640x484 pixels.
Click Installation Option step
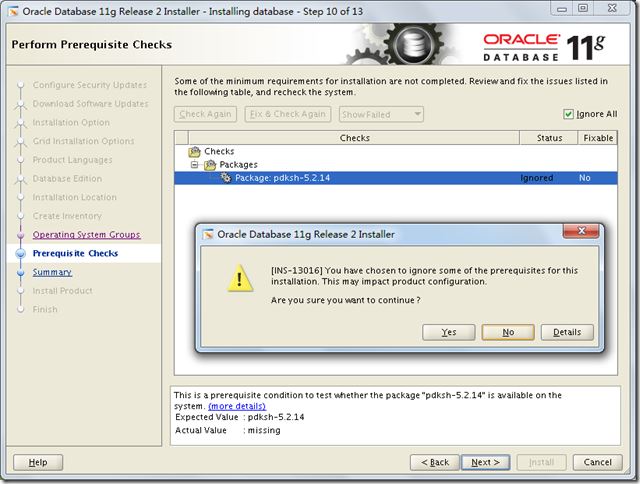point(71,122)
